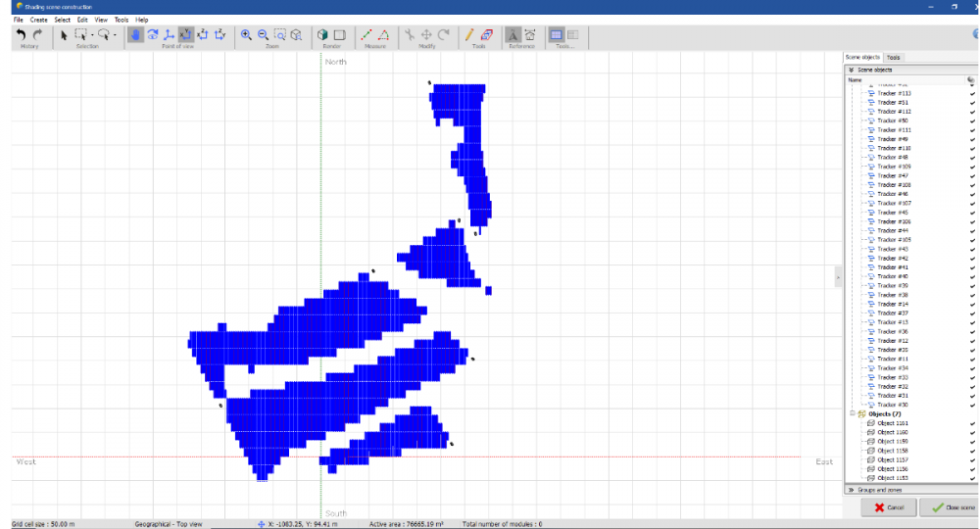The height and width of the screenshot is (529, 980).
Task: Open the Create menu
Action: click(38, 20)
